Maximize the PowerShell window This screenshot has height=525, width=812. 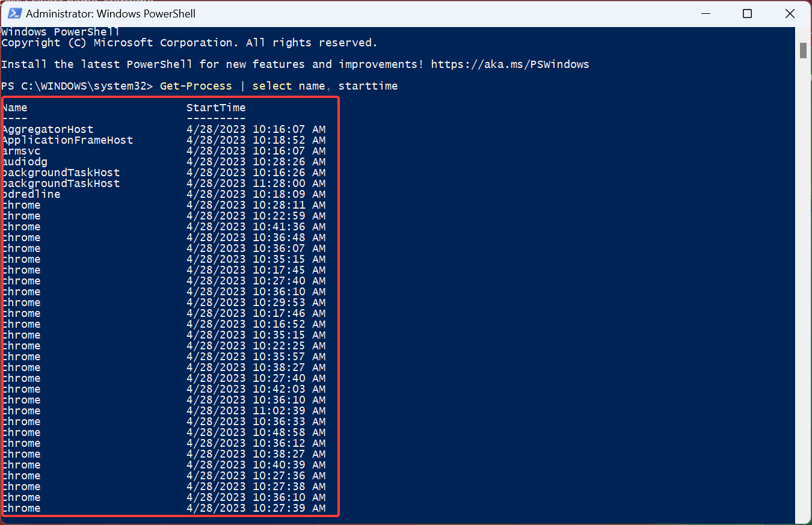pyautogui.click(x=747, y=13)
